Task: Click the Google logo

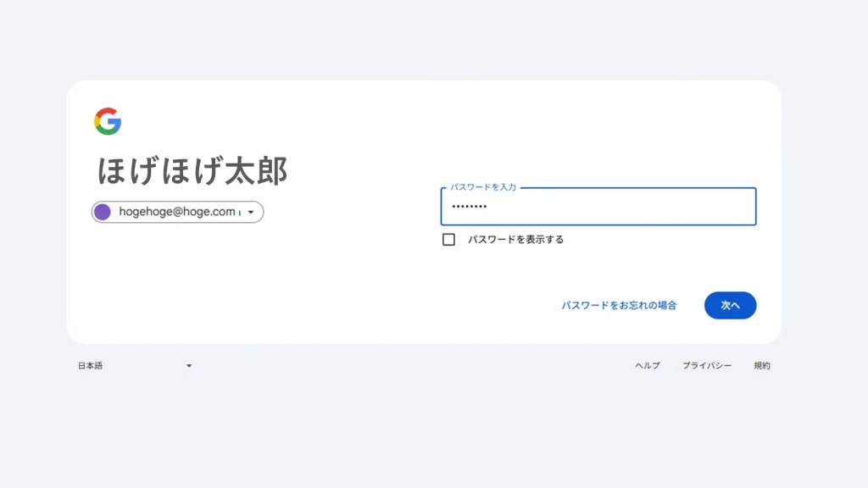Action: click(x=108, y=121)
